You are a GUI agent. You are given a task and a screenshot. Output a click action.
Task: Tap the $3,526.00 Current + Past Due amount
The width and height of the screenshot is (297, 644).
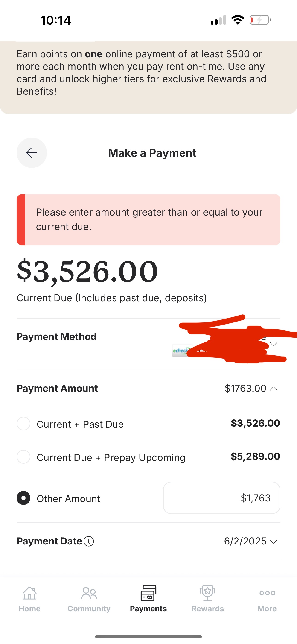pyautogui.click(x=255, y=423)
